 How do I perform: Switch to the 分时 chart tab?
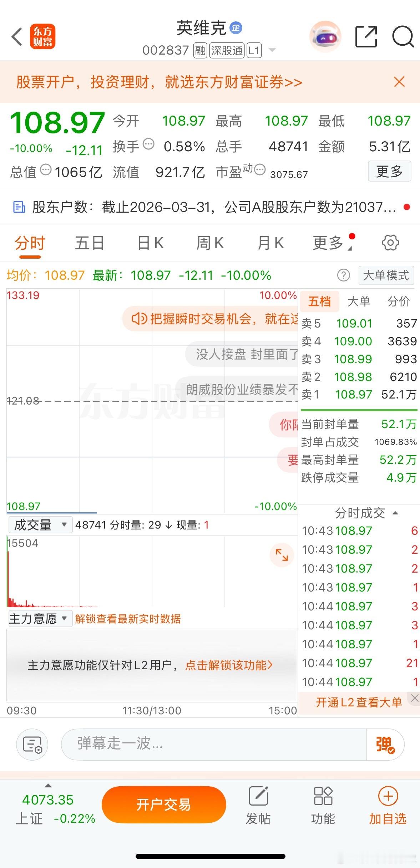pos(30,243)
